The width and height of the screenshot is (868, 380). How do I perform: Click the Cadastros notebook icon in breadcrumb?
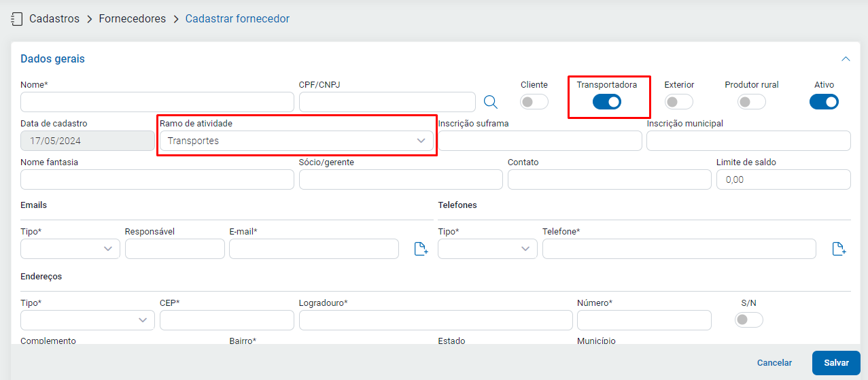point(17,19)
